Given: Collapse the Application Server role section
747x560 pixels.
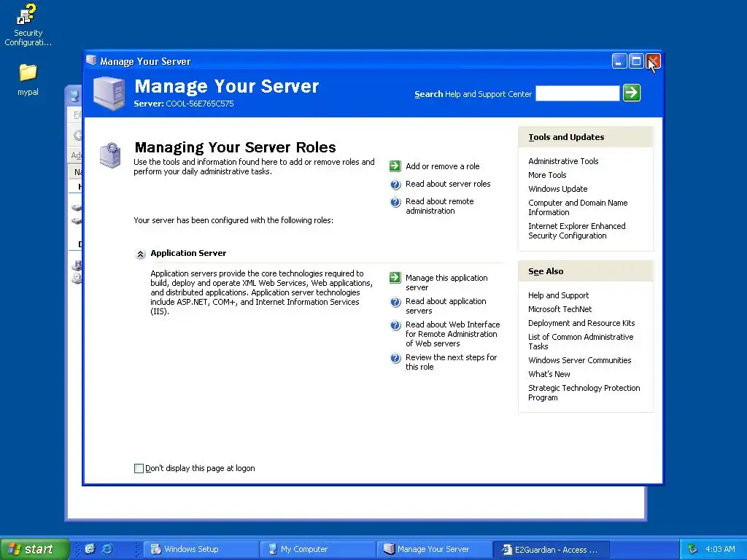Looking at the screenshot, I should pos(140,254).
